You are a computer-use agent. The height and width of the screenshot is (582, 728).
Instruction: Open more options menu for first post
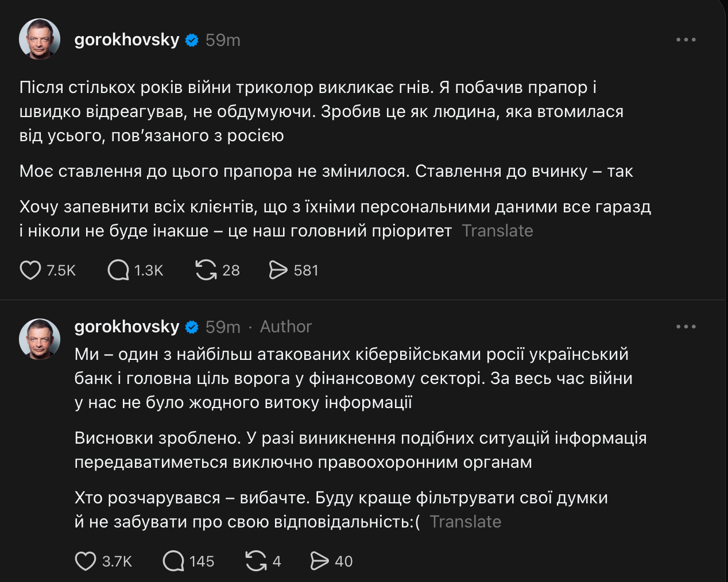tap(686, 40)
